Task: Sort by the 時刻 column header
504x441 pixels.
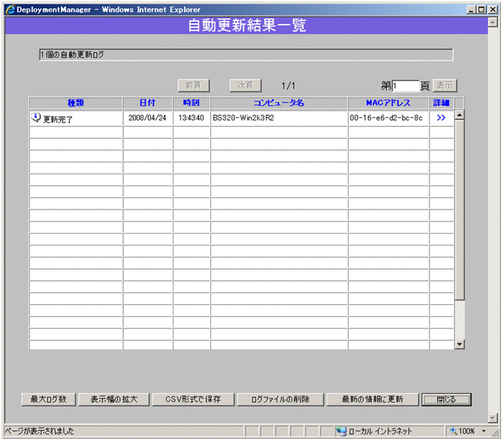Action: pos(192,103)
